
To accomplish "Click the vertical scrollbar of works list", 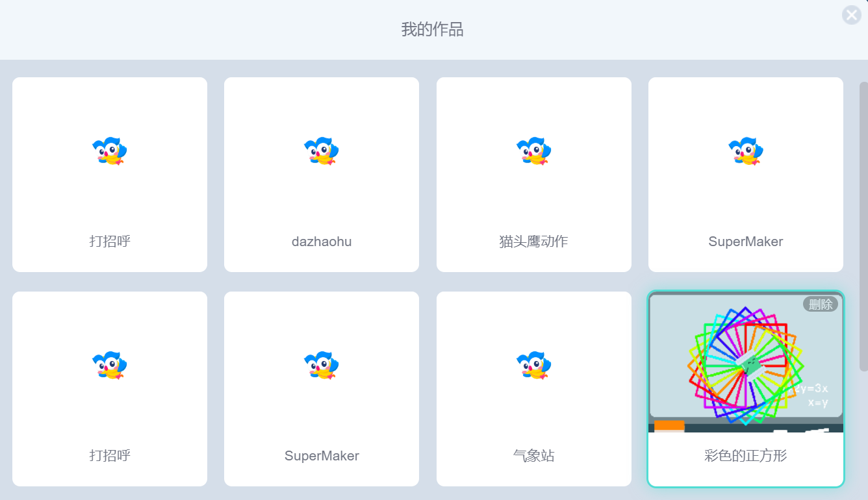I will [x=863, y=227].
